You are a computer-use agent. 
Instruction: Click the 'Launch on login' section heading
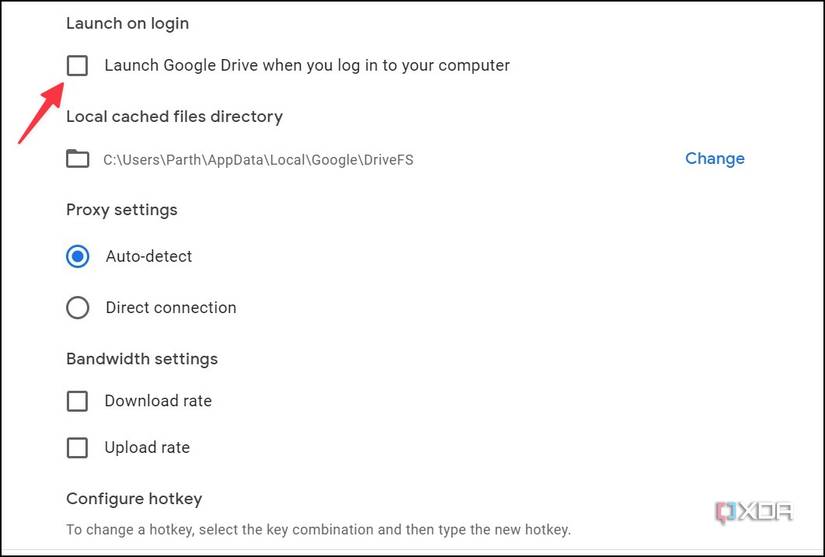[127, 23]
